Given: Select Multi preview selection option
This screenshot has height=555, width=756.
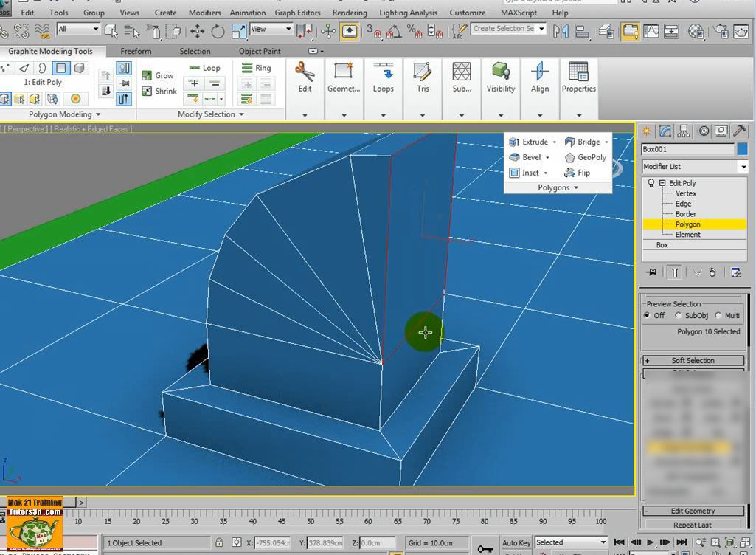Looking at the screenshot, I should point(718,315).
